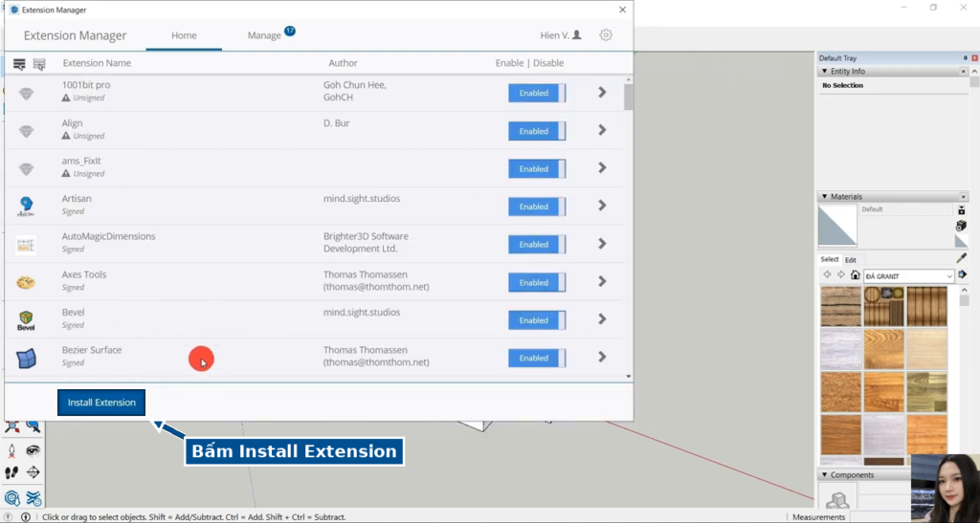
Task: Click the Create Material icon
Action: click(961, 226)
